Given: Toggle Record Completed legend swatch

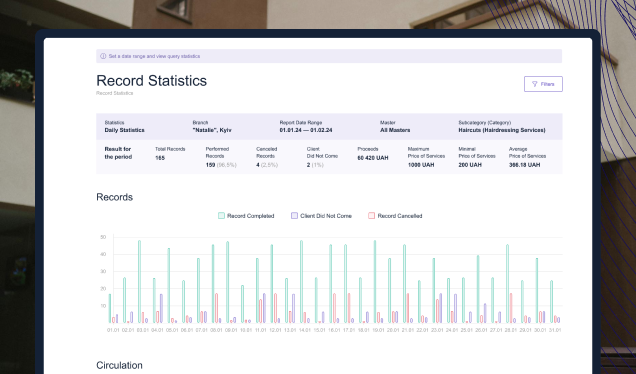Looking at the screenshot, I should [x=221, y=216].
